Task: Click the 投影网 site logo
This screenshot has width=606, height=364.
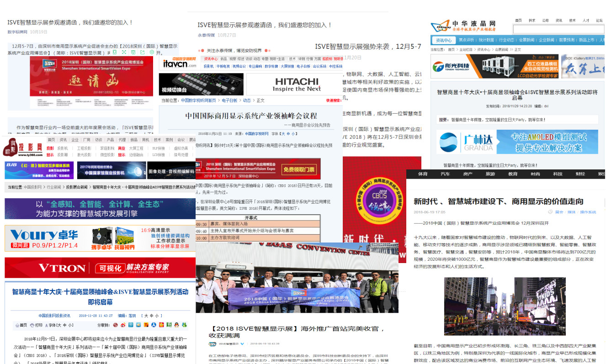Action: [x=23, y=148]
